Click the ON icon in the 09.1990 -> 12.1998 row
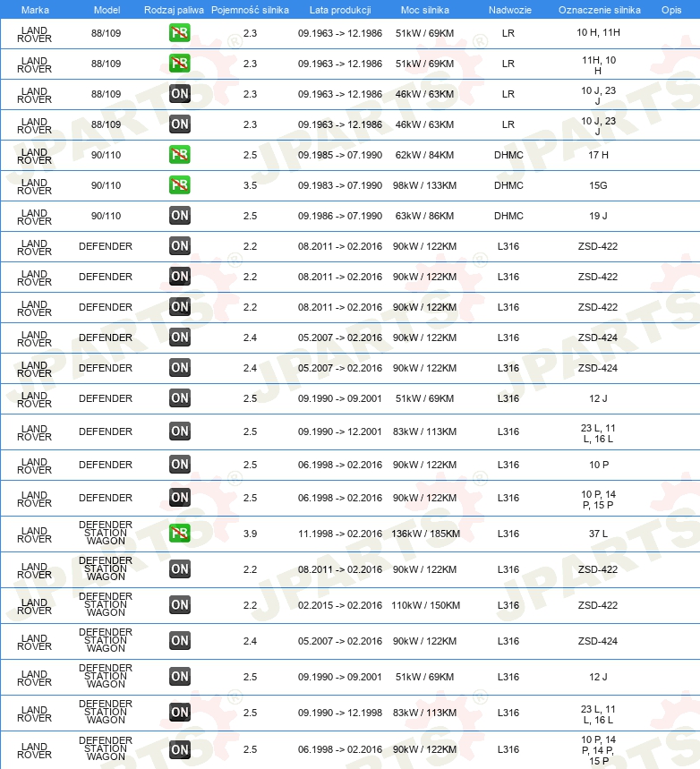Screen dimensions: 700x769 pyautogui.click(x=180, y=713)
